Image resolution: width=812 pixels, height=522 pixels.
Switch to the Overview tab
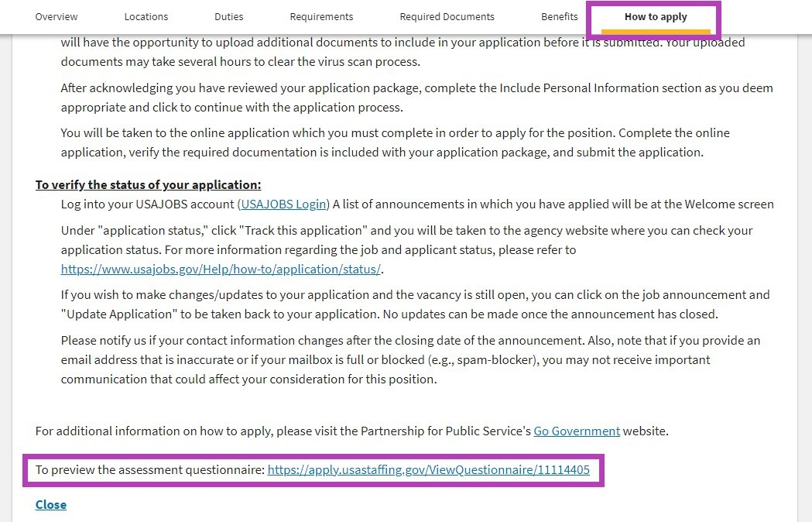[56, 16]
